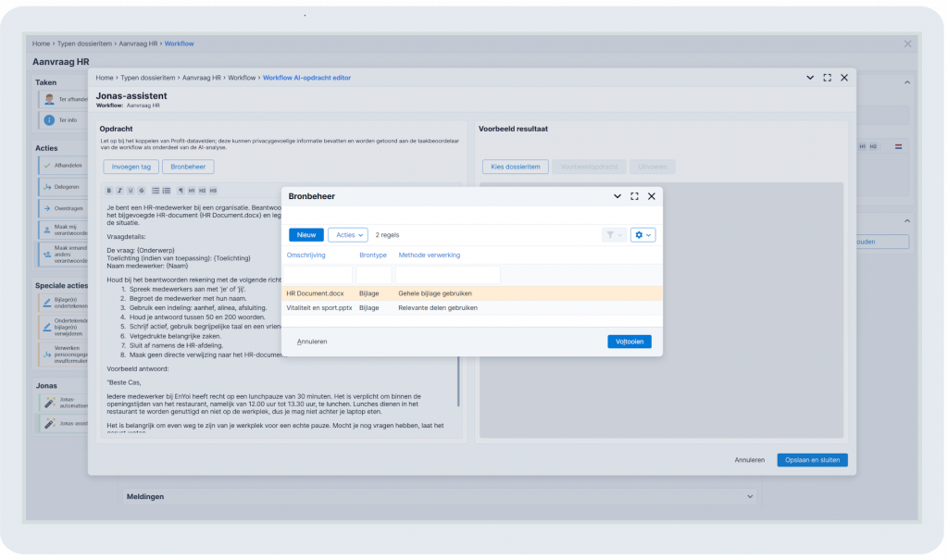This screenshot has width=948, height=560.
Task: Expand the Meldingen section chevron
Action: tap(750, 496)
